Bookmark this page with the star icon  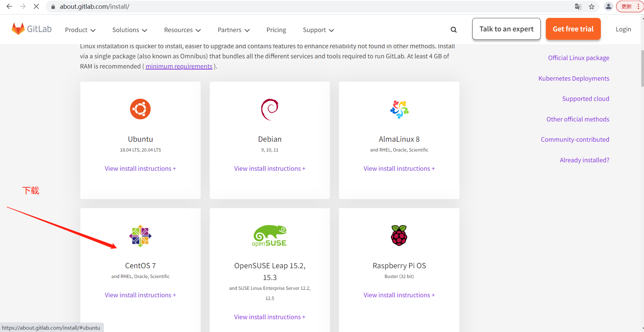[x=591, y=6]
